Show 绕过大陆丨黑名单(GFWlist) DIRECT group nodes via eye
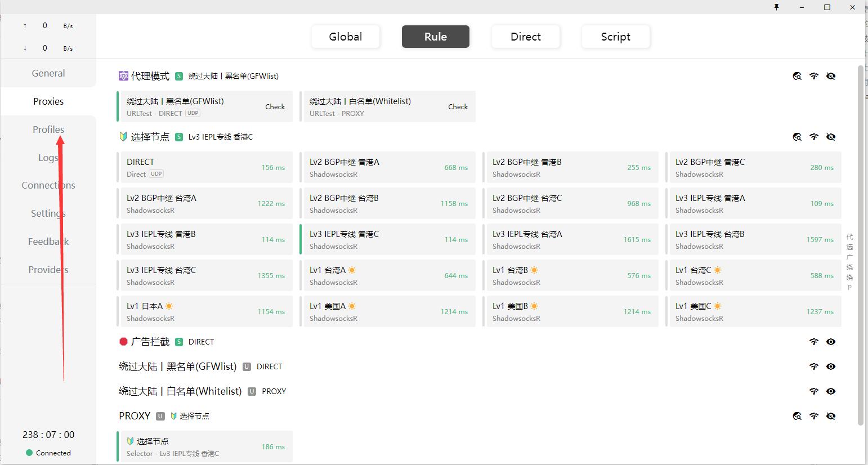The height and width of the screenshot is (465, 868). 831,366
